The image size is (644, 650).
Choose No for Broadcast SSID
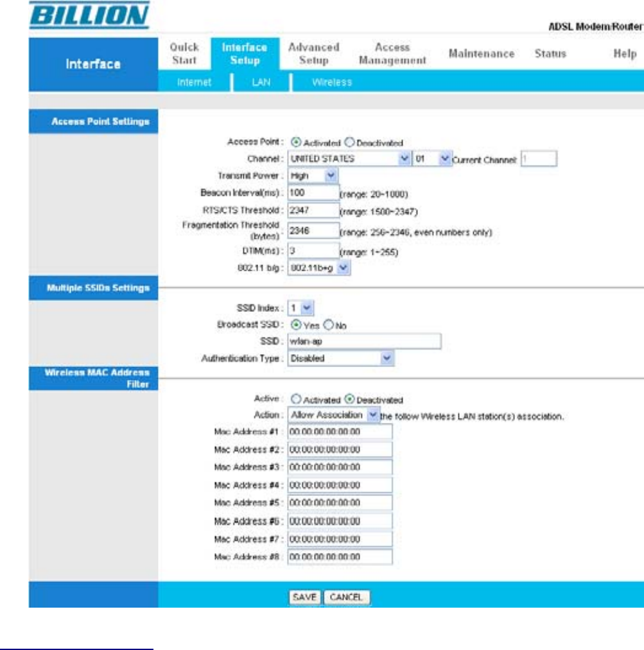329,325
